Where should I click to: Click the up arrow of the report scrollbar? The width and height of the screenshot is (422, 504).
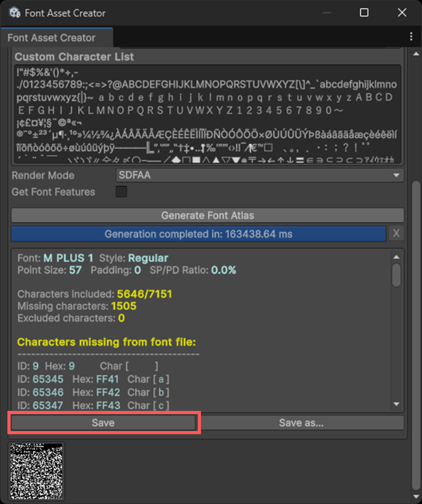coord(396,257)
